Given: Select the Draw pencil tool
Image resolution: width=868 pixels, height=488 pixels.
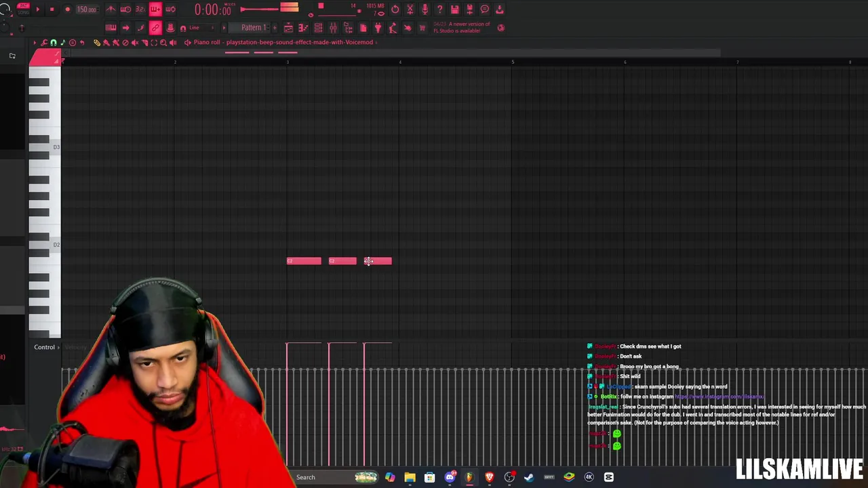Looking at the screenshot, I should [97, 43].
